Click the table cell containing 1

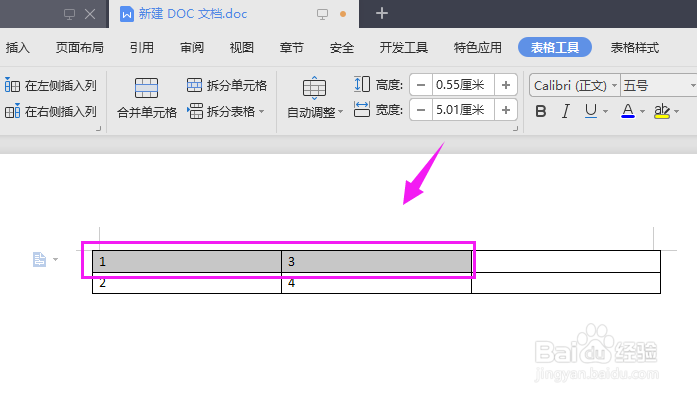[187, 261]
